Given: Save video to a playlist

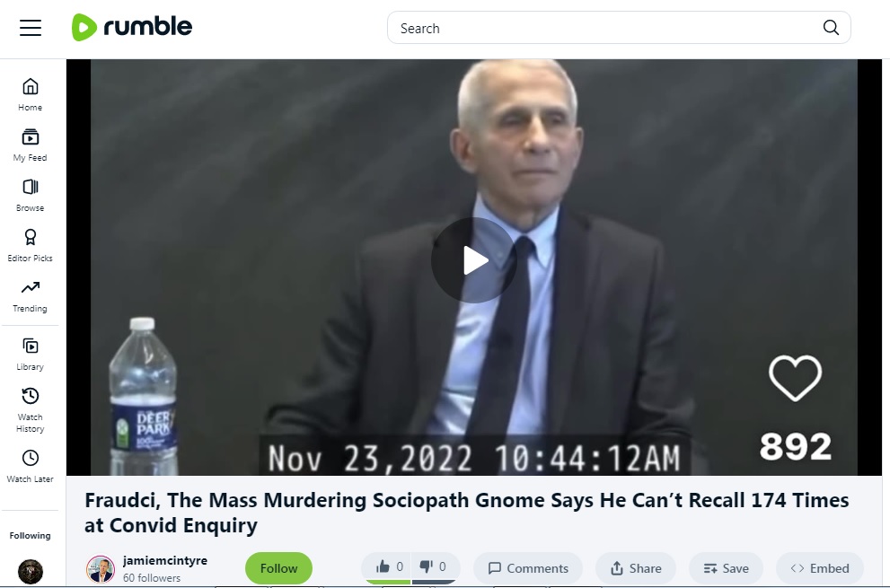Looking at the screenshot, I should (726, 568).
